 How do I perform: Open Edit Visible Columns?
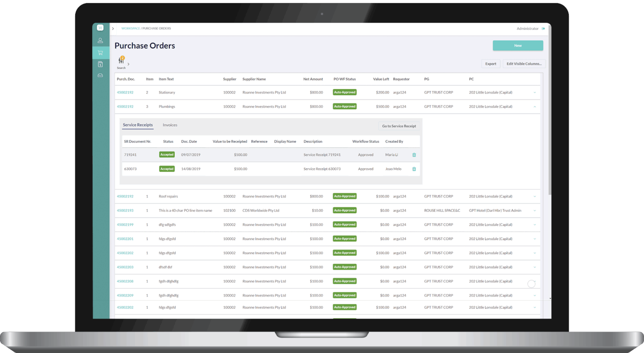pyautogui.click(x=524, y=64)
